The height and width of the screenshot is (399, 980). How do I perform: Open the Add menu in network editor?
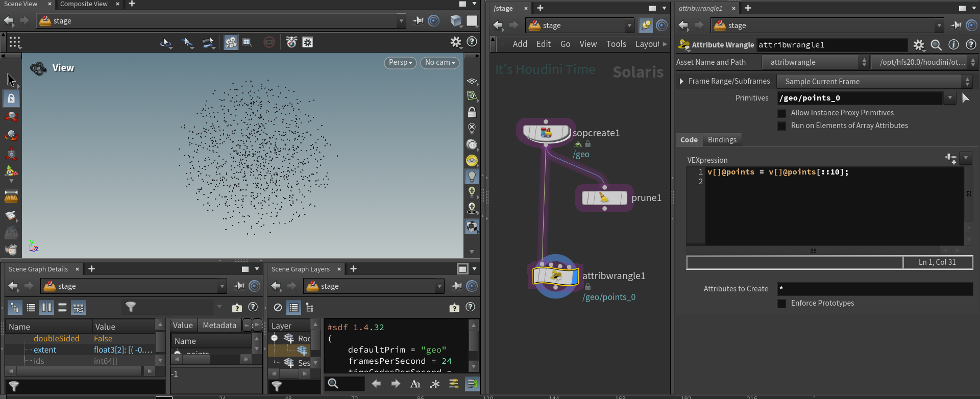[520, 44]
